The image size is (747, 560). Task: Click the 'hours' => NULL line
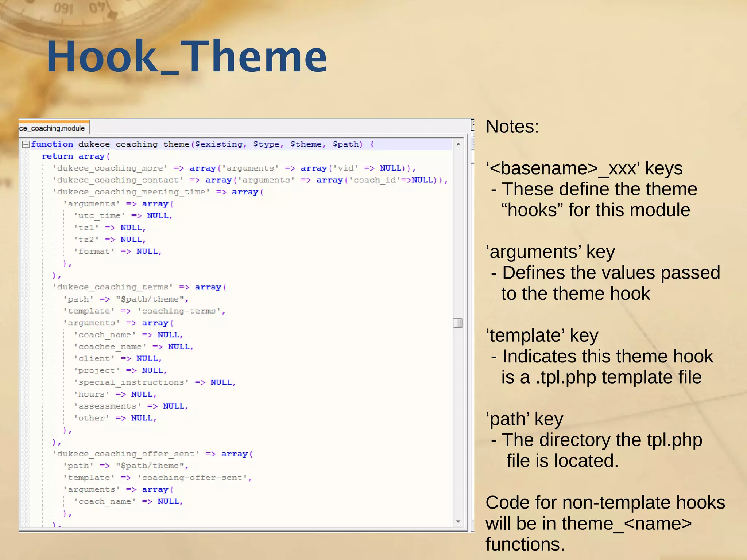pos(116,394)
